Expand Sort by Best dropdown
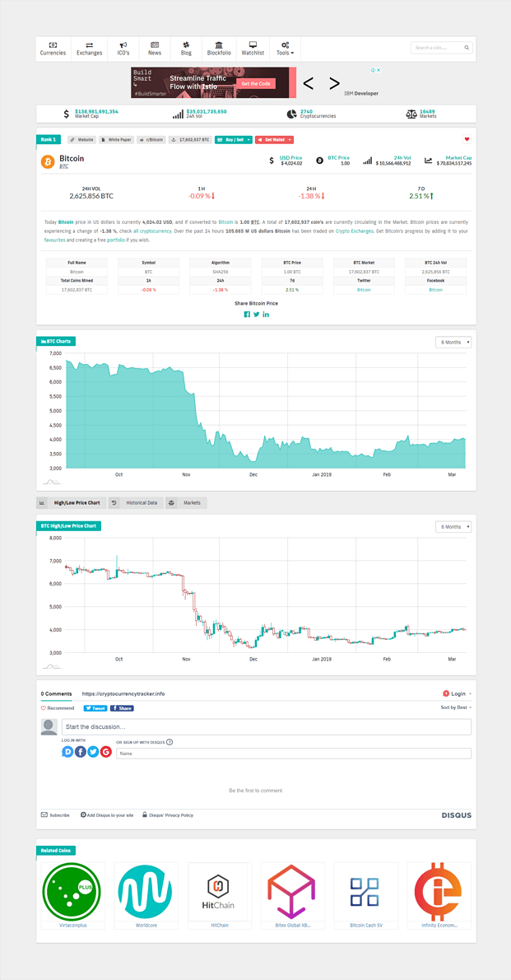511x980 pixels. click(x=456, y=707)
